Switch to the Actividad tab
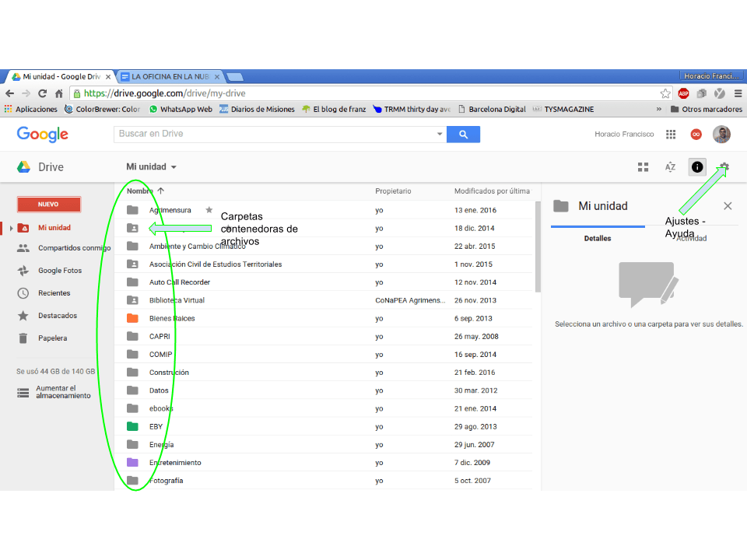Viewport: 747px width, 560px height. tap(691, 238)
